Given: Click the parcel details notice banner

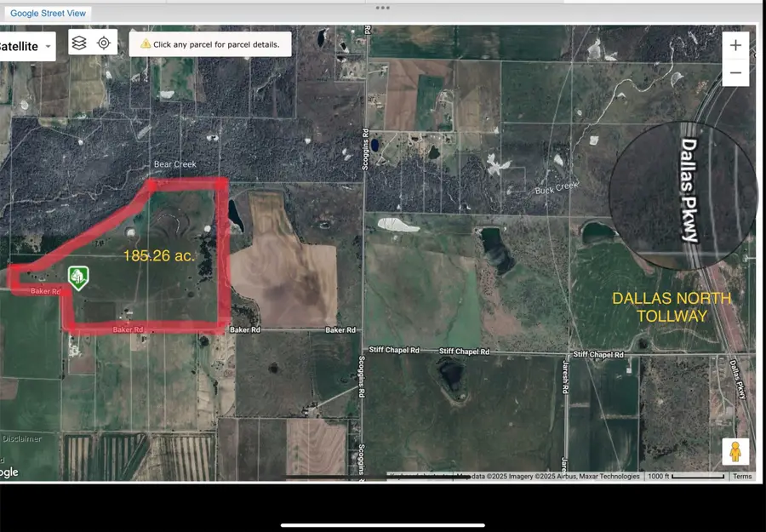Looking at the screenshot, I should [x=210, y=43].
